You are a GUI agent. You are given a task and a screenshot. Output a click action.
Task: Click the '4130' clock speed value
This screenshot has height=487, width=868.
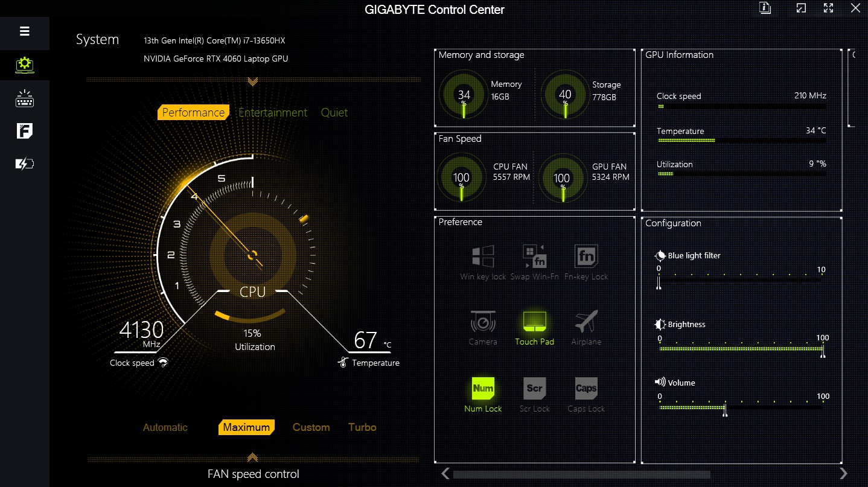tap(141, 329)
